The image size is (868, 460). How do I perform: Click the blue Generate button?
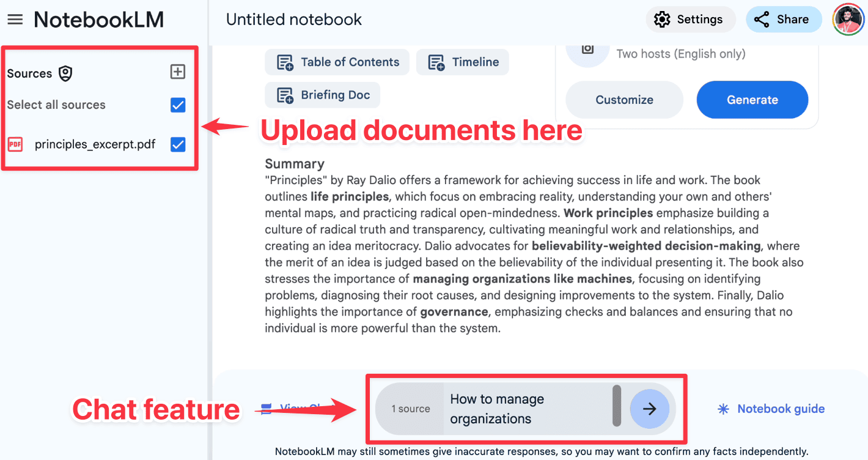(752, 100)
